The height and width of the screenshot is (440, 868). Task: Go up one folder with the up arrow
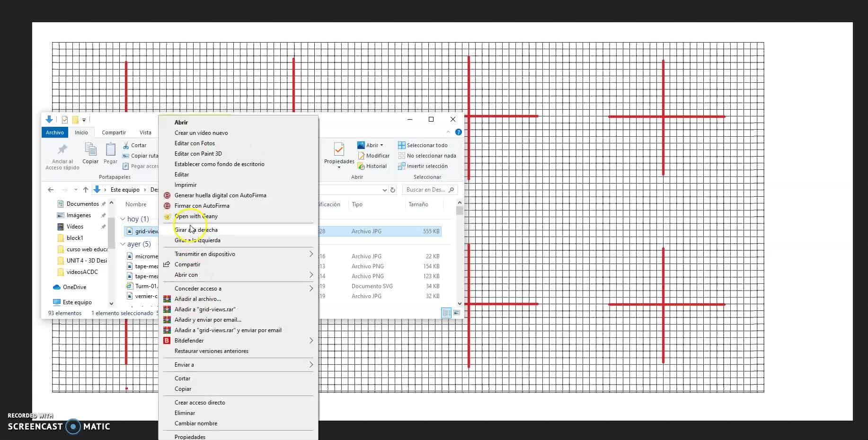[86, 190]
